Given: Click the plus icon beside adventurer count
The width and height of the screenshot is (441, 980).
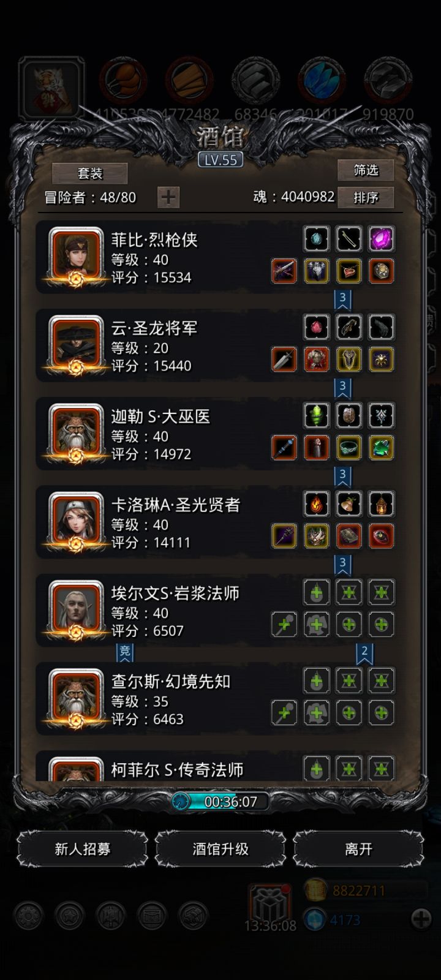Looking at the screenshot, I should [168, 197].
